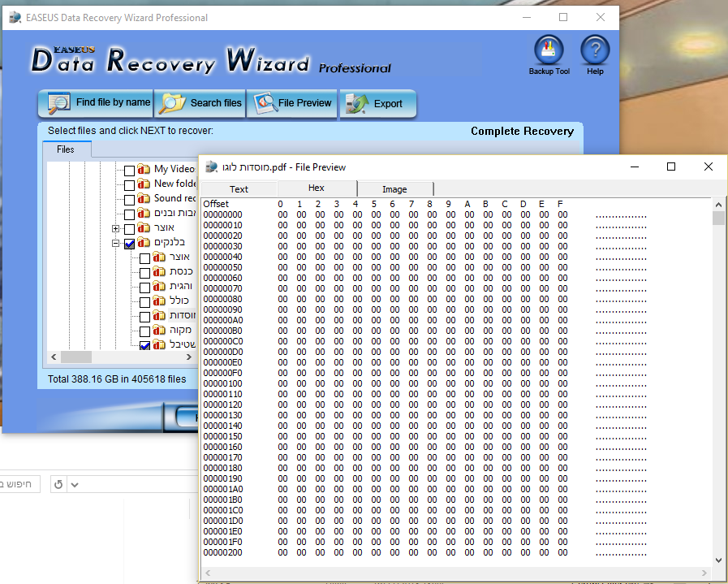Screen dimensions: 728x584
Task: Click the Total 388.16 GB status text
Action: pyautogui.click(x=117, y=379)
